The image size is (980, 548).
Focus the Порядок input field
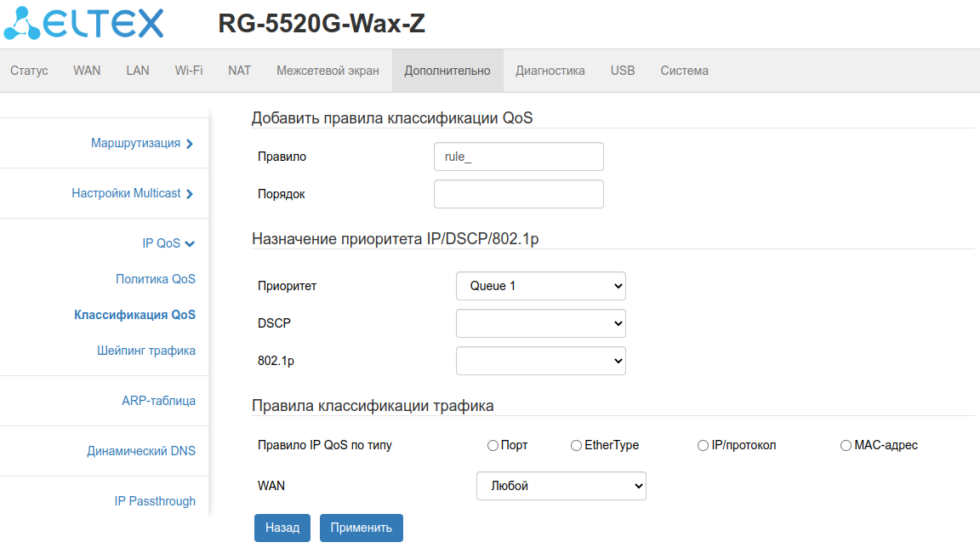point(518,194)
